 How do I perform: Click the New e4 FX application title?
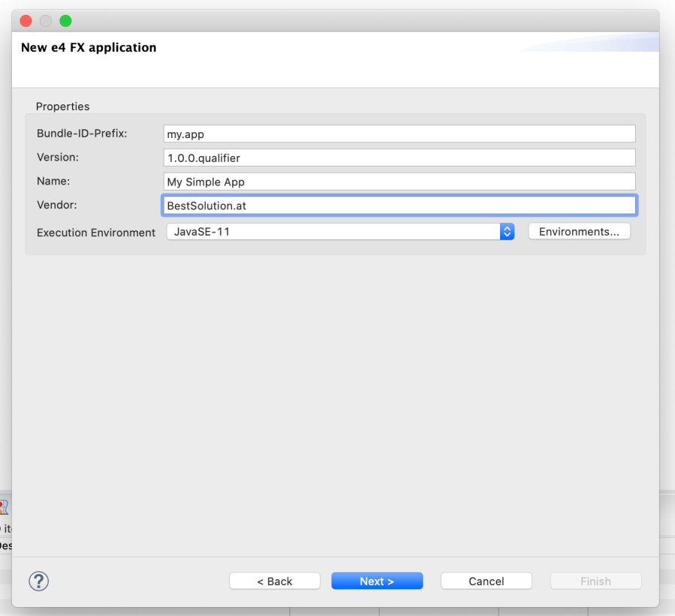pos(89,47)
